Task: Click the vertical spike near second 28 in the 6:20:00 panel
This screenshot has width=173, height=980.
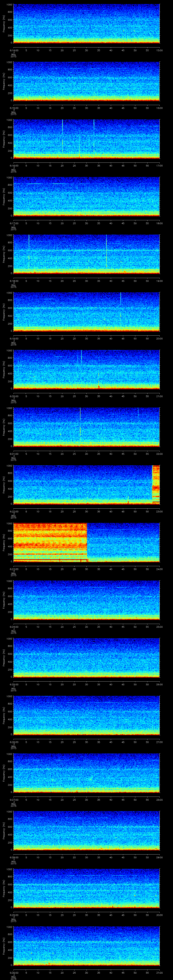Action: 81,357
